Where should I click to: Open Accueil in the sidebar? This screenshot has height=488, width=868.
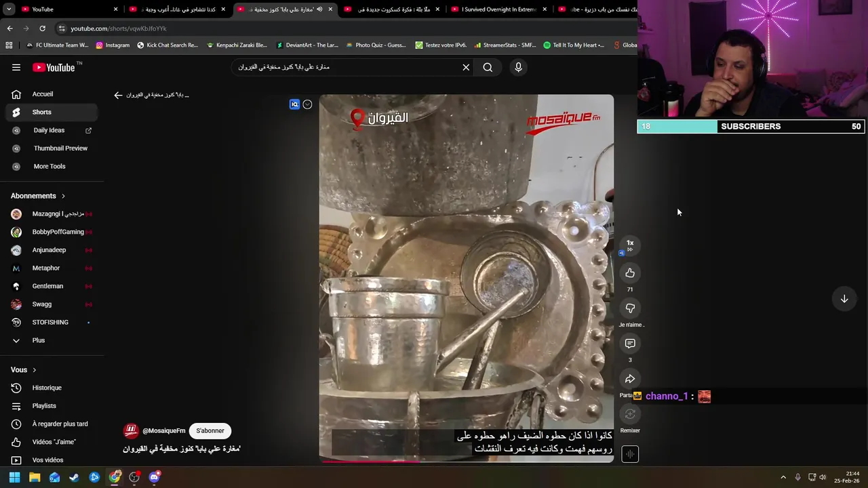click(52, 94)
